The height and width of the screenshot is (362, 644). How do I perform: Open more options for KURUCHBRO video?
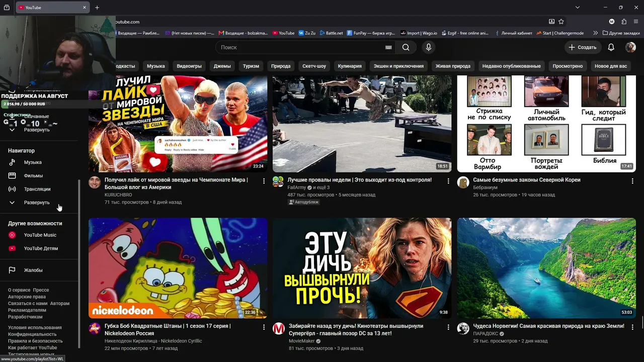click(264, 181)
